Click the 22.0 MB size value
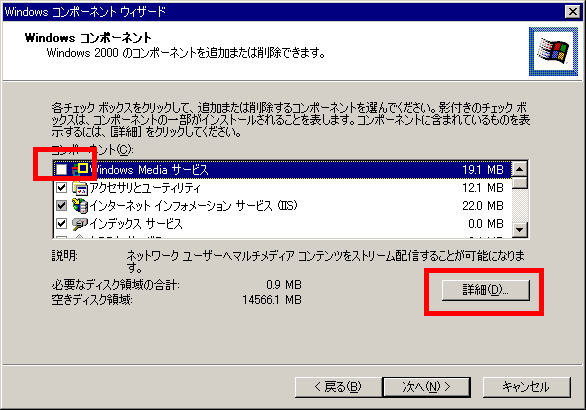This screenshot has width=586, height=410. click(x=483, y=206)
